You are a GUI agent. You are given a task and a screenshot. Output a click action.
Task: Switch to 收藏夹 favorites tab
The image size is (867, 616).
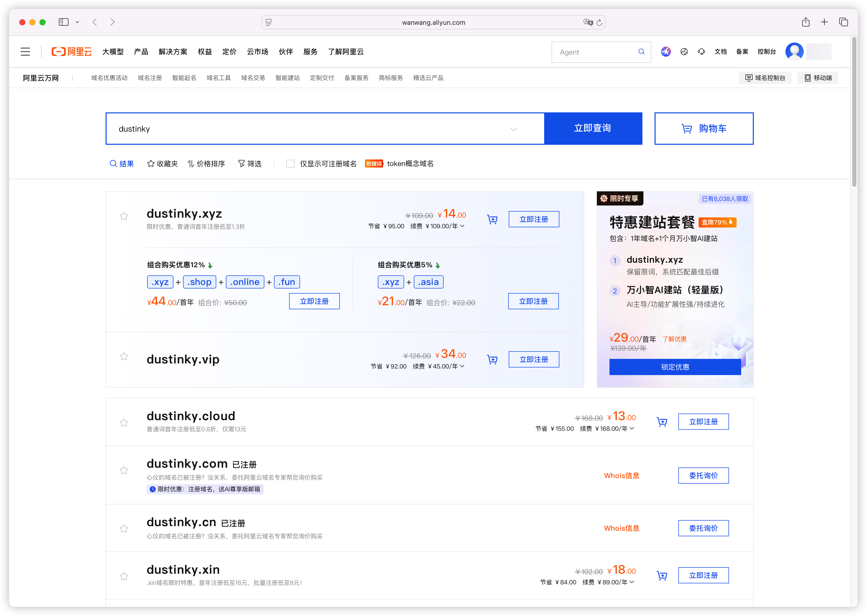[162, 164]
